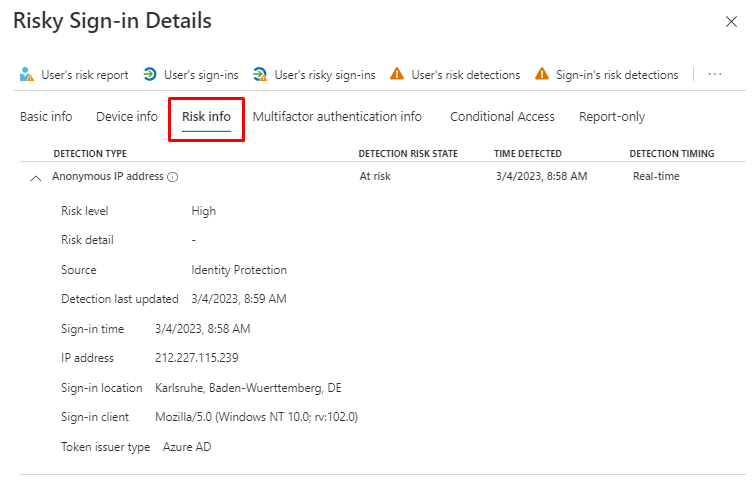Click the Sign-in's risk detections warning icon
752x483 pixels.
(542, 74)
